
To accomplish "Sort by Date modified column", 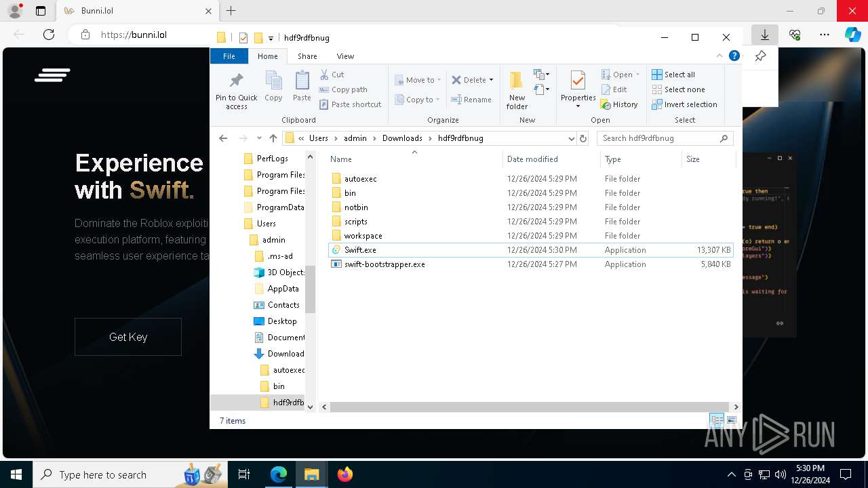I will click(551, 159).
